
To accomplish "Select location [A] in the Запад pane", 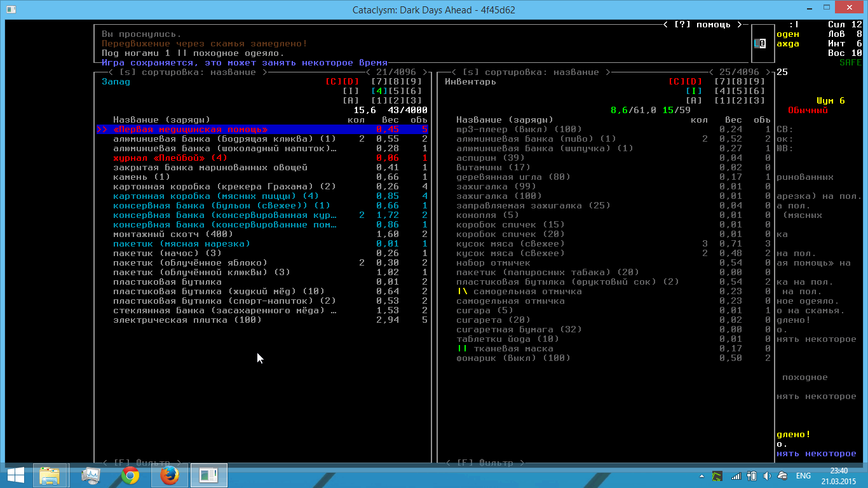I will [351, 101].
